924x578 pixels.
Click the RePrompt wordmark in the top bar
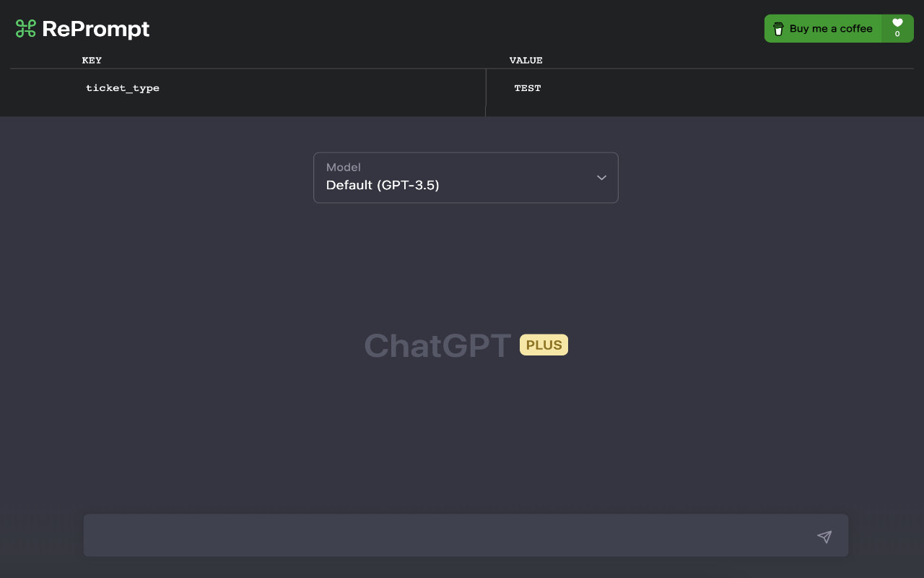click(97, 29)
